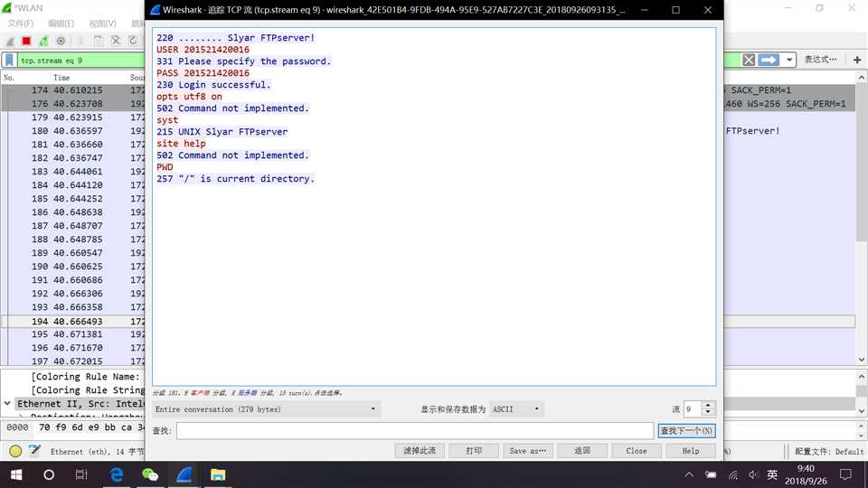Click the Time column header
This screenshot has width=868, height=488.
[x=61, y=78]
